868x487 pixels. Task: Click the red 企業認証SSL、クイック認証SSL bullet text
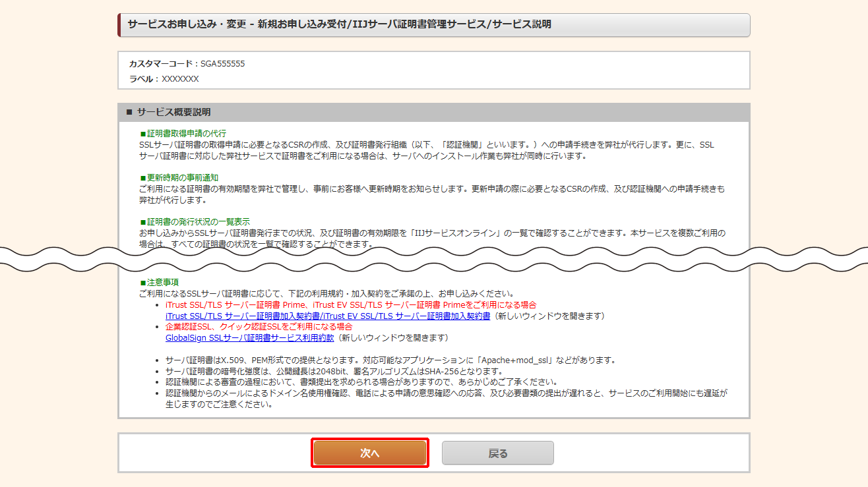click(x=259, y=327)
